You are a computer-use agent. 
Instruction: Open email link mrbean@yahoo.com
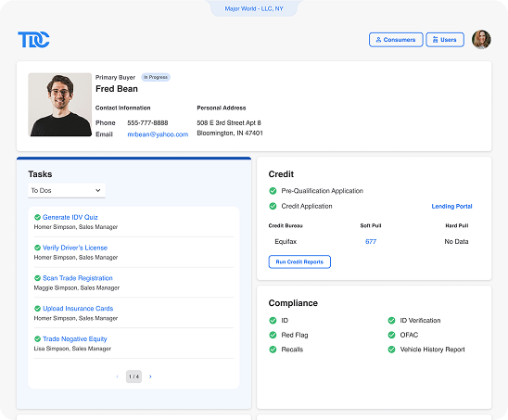158,134
